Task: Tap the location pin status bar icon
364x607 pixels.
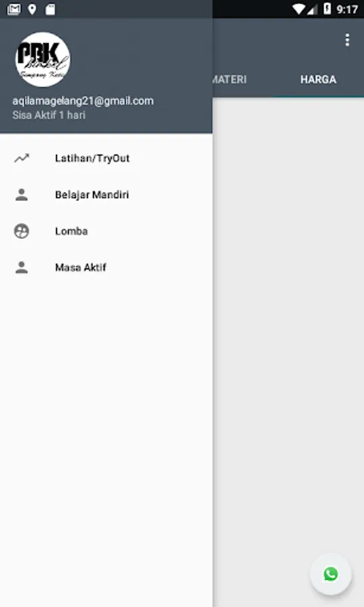Action: pos(32,9)
